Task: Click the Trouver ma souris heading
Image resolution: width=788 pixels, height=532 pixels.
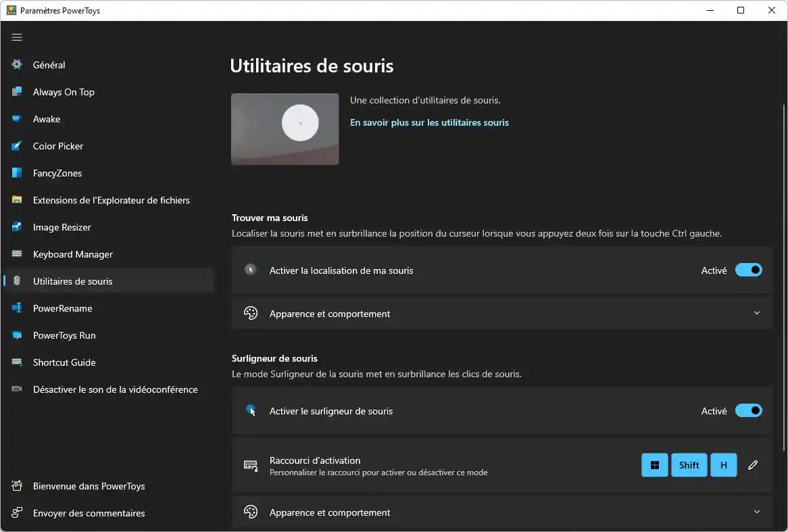Action: click(270, 218)
